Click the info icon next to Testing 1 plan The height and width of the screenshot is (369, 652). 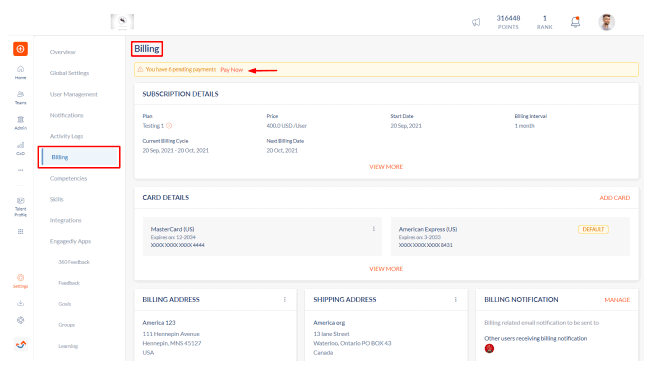point(169,126)
